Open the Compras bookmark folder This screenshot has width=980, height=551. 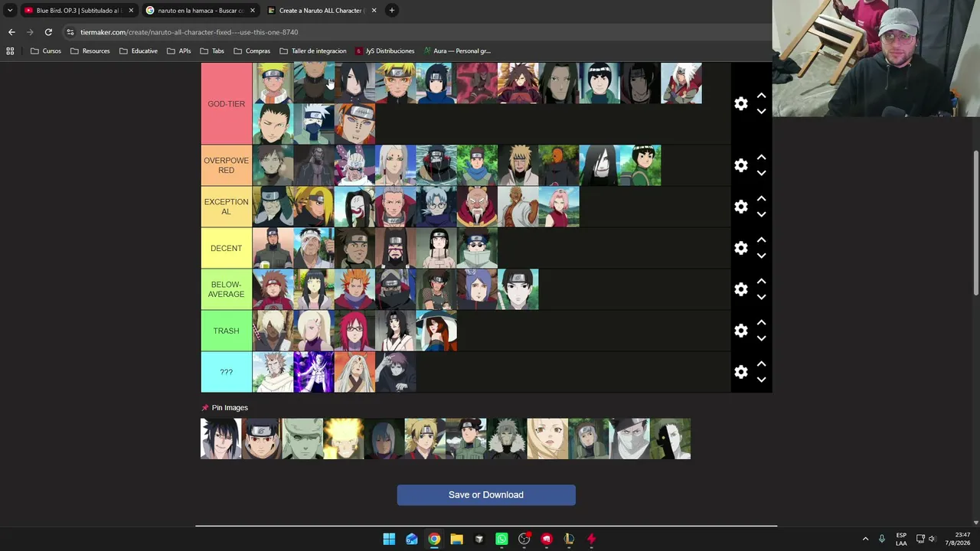click(252, 51)
